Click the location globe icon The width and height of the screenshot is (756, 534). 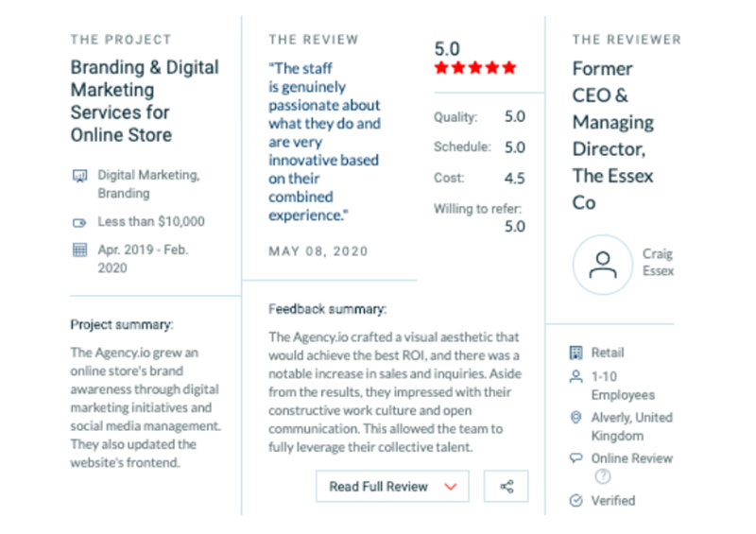click(x=576, y=417)
